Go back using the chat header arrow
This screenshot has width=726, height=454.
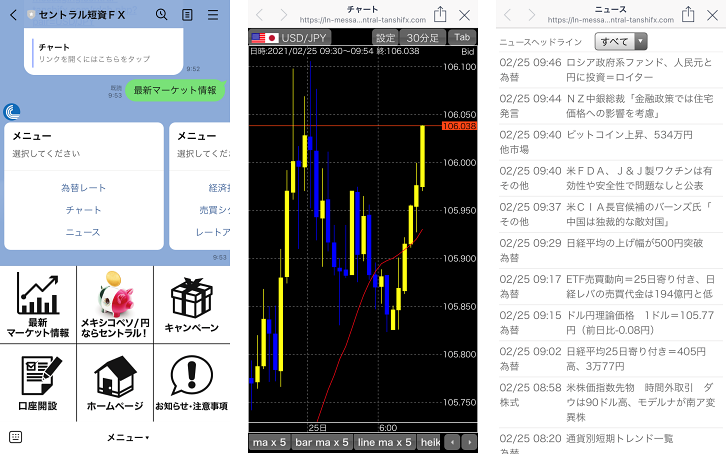click(x=13, y=15)
